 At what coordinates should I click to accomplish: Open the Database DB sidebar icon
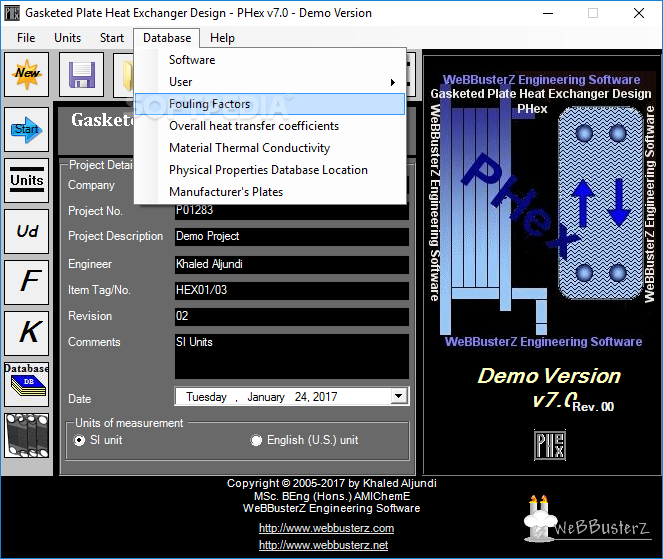coord(27,384)
